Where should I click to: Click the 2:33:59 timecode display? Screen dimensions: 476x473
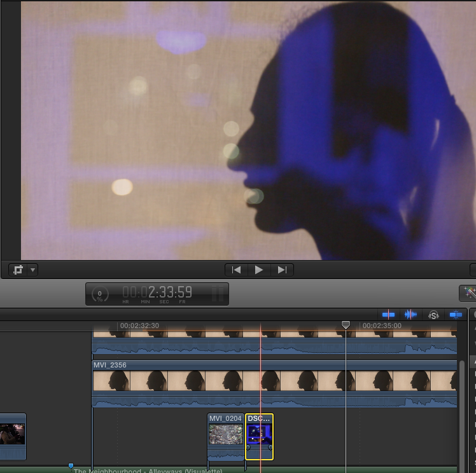point(157,292)
